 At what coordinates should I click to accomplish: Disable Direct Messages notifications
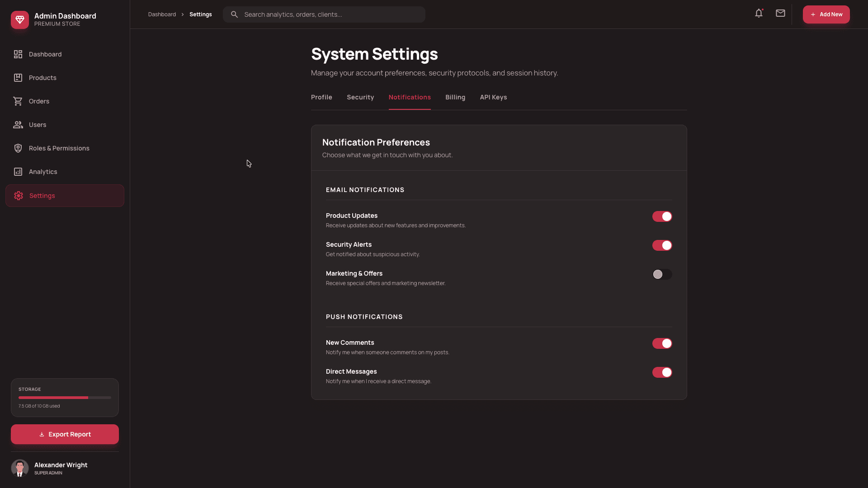(x=662, y=372)
